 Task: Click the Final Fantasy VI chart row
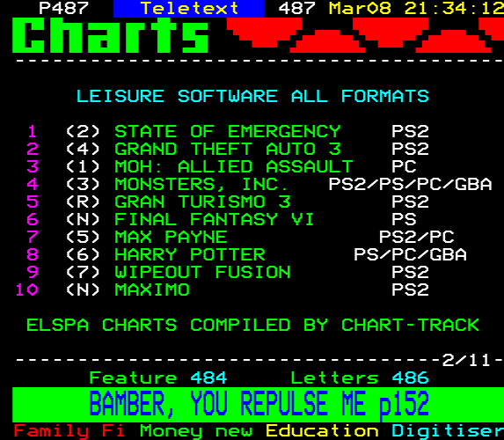tap(223, 219)
